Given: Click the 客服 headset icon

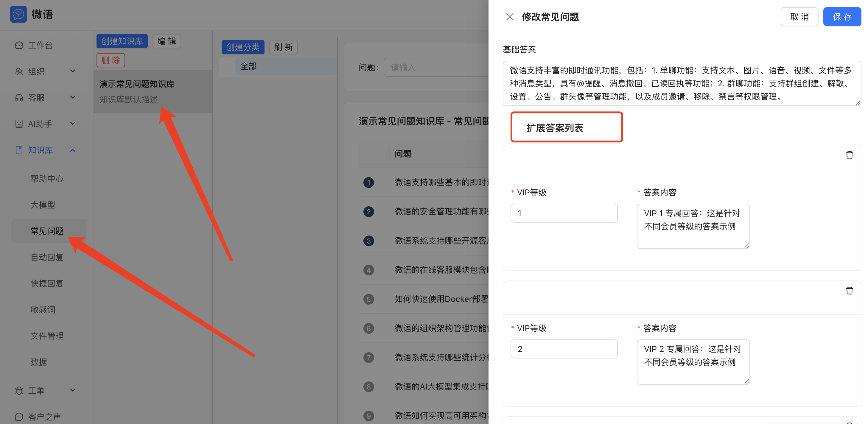Looking at the screenshot, I should (19, 97).
